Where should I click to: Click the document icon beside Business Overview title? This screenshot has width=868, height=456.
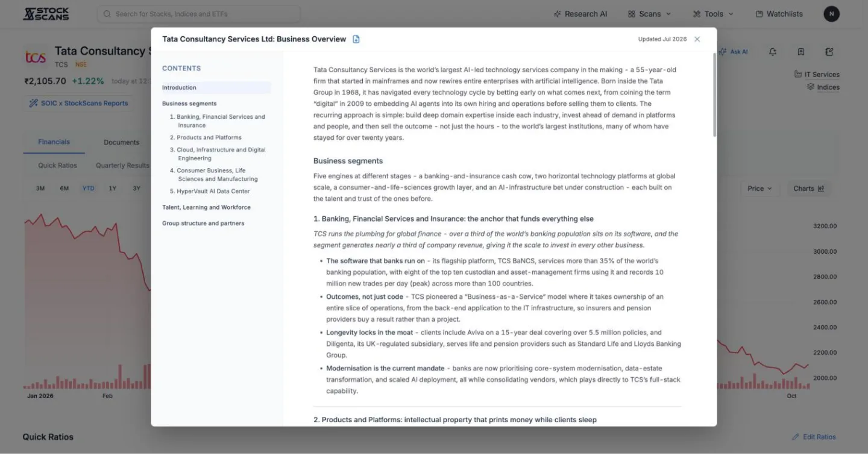pyautogui.click(x=356, y=39)
